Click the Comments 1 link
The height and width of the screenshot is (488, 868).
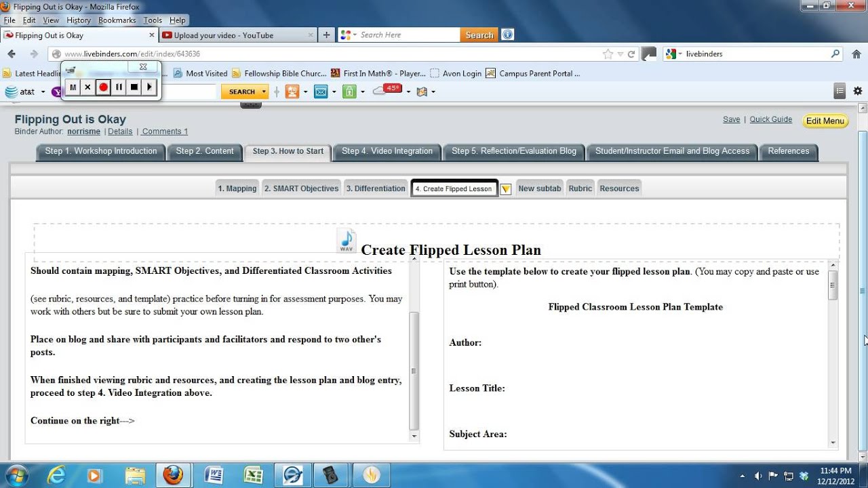[x=165, y=131]
